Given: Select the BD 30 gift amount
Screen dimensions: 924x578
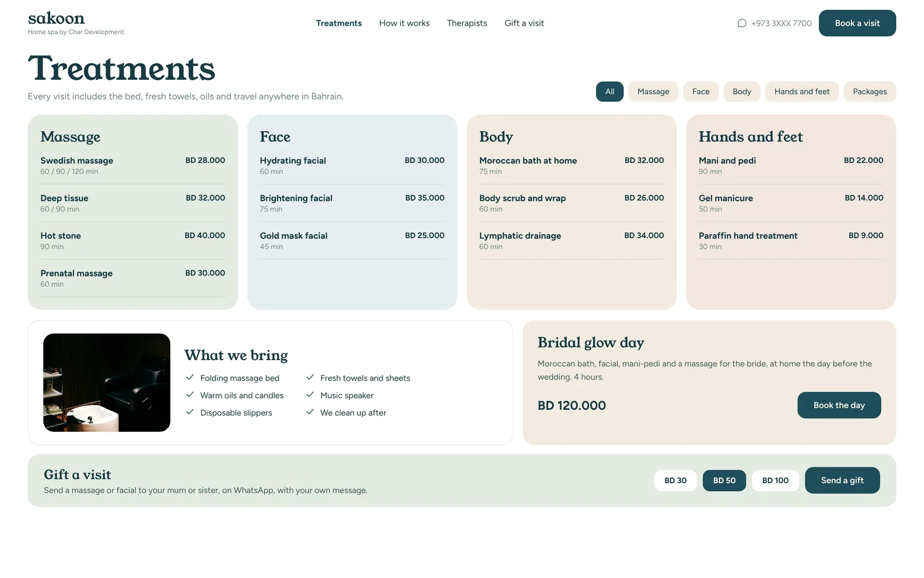Looking at the screenshot, I should pyautogui.click(x=675, y=480).
